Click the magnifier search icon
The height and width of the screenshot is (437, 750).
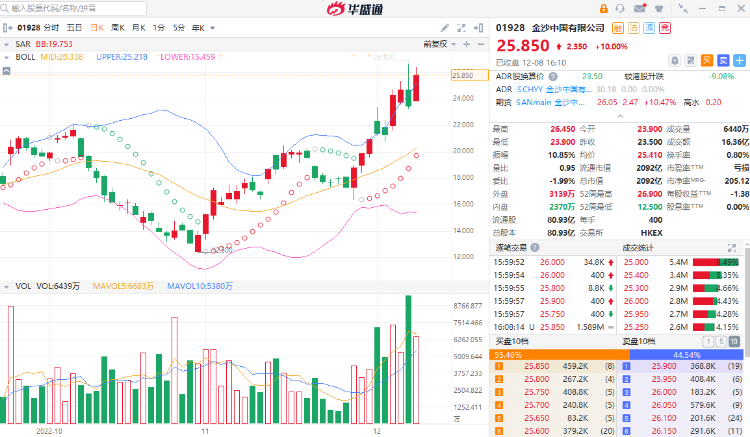tap(5, 8)
